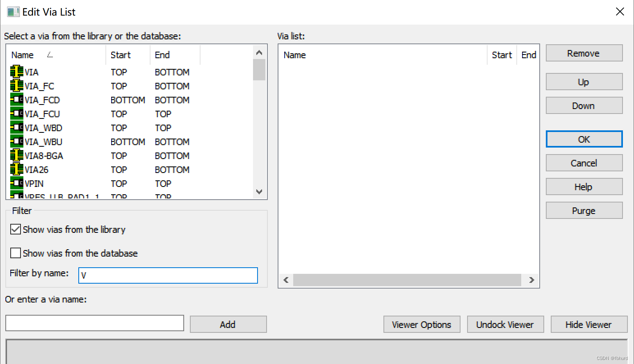Click the VIA8-BGA via icon
Viewport: 634px width, 364px height.
[16, 155]
